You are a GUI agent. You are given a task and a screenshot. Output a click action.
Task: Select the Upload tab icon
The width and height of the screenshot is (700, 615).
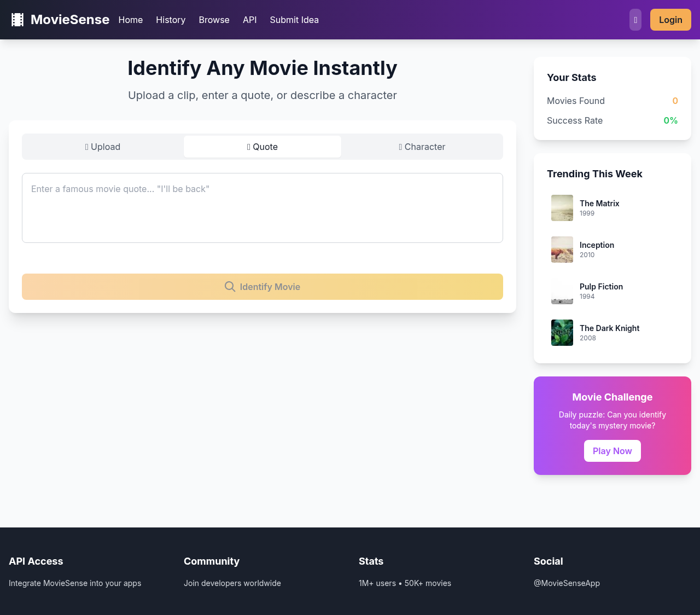tap(86, 147)
